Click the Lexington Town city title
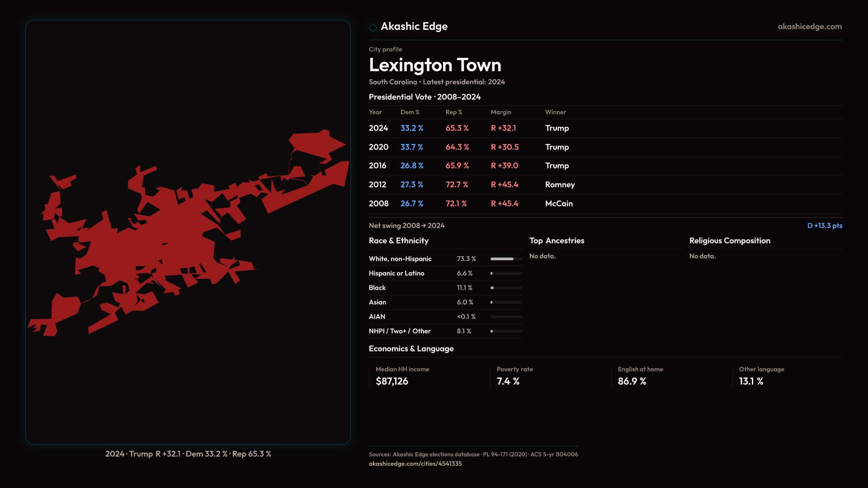868x488 pixels. pos(435,65)
